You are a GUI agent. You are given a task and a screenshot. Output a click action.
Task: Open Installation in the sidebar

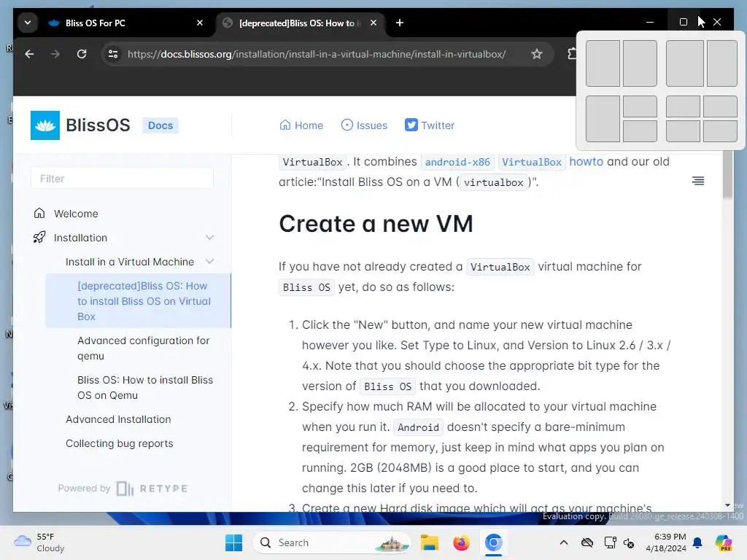(80, 238)
